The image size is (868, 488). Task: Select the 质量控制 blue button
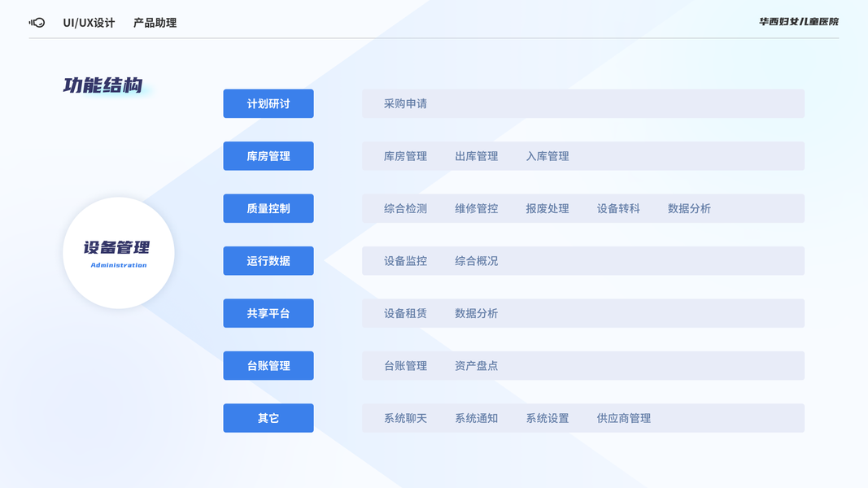tap(268, 208)
